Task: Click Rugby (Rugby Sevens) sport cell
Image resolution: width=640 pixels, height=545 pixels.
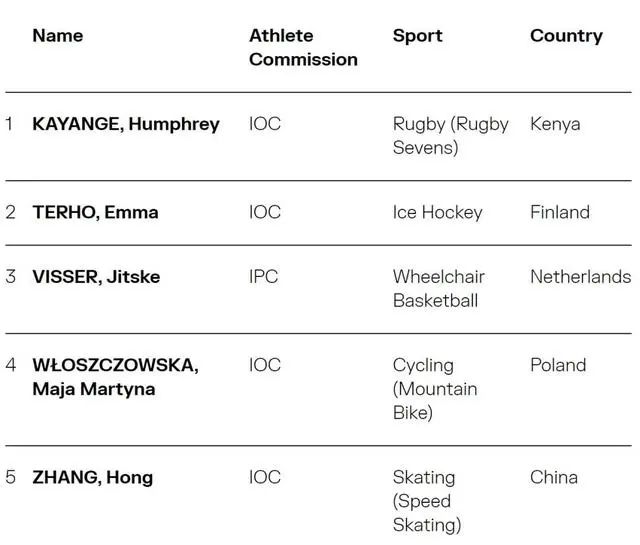Action: [451, 136]
